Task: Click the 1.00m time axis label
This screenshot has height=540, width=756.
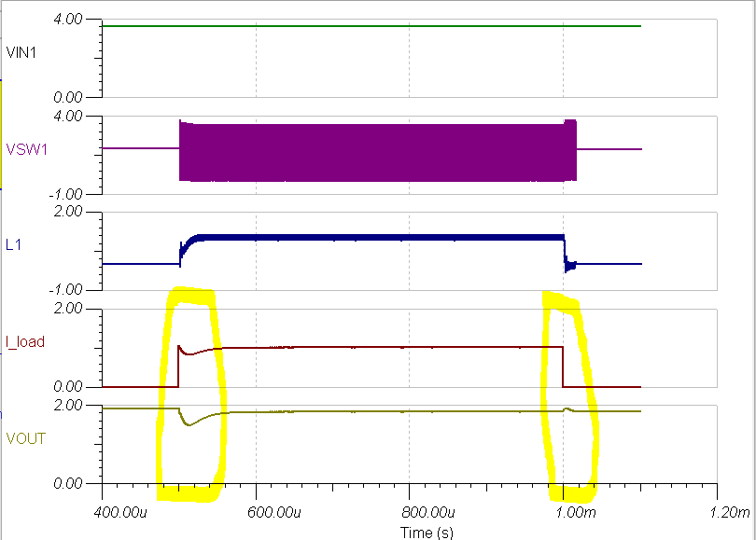Action: click(576, 512)
